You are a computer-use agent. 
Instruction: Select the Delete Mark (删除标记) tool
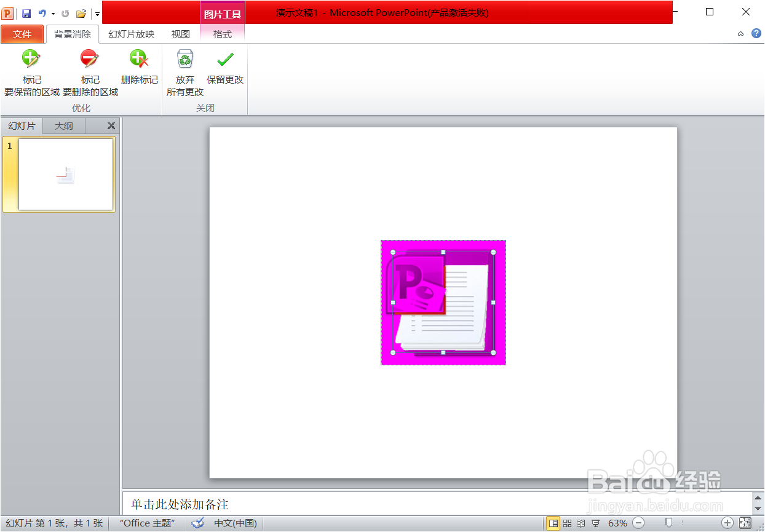coord(140,67)
